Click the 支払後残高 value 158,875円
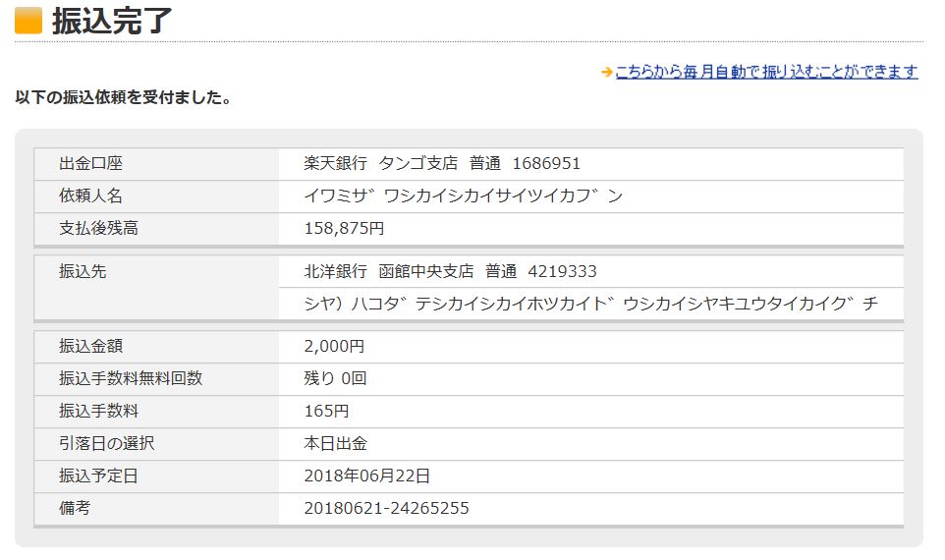The height and width of the screenshot is (560, 945). [344, 229]
